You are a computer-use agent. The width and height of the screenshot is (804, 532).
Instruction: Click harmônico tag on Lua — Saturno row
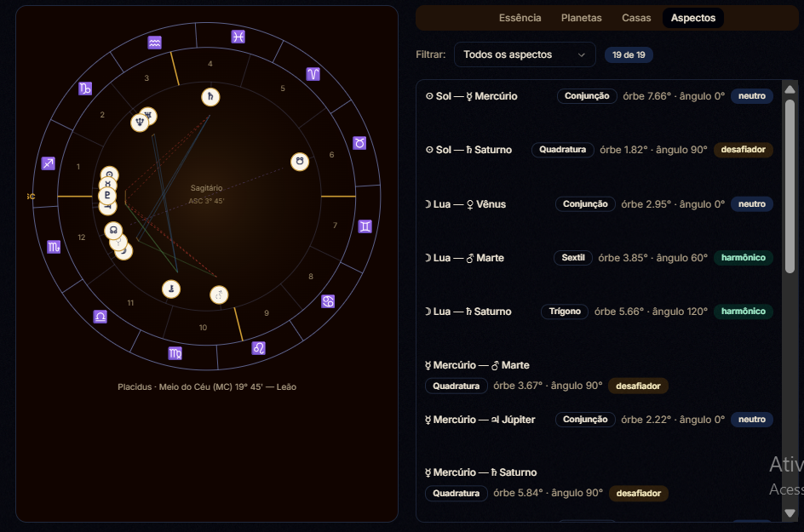pos(743,311)
